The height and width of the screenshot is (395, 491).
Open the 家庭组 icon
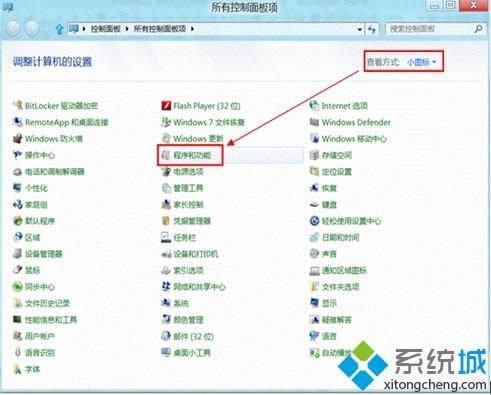pos(18,204)
